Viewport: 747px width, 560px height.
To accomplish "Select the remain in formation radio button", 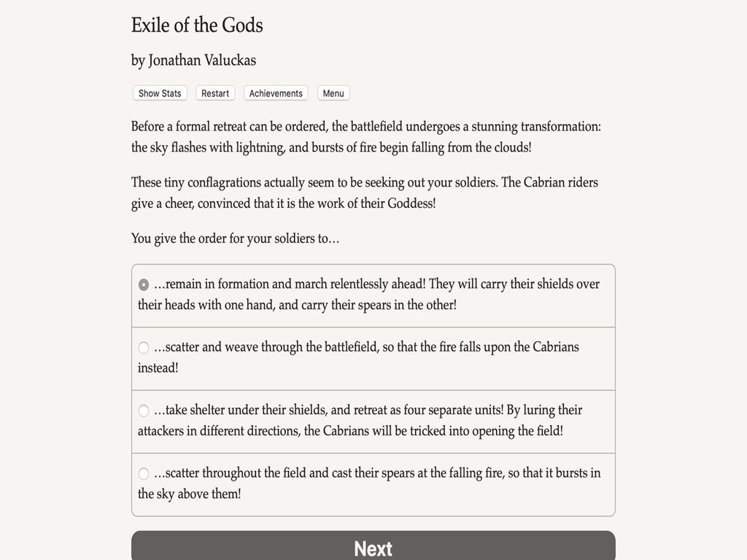I will coord(144,285).
